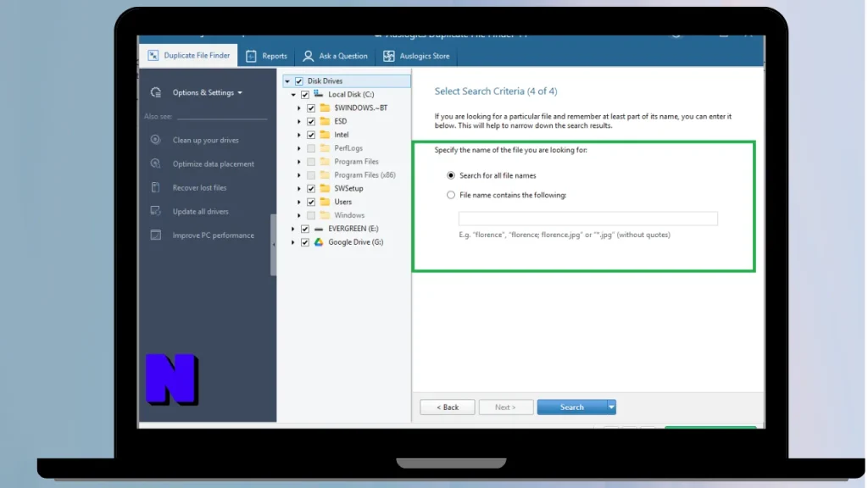The image size is (868, 488).
Task: Expand the Google Drive (G:) node
Action: point(292,242)
